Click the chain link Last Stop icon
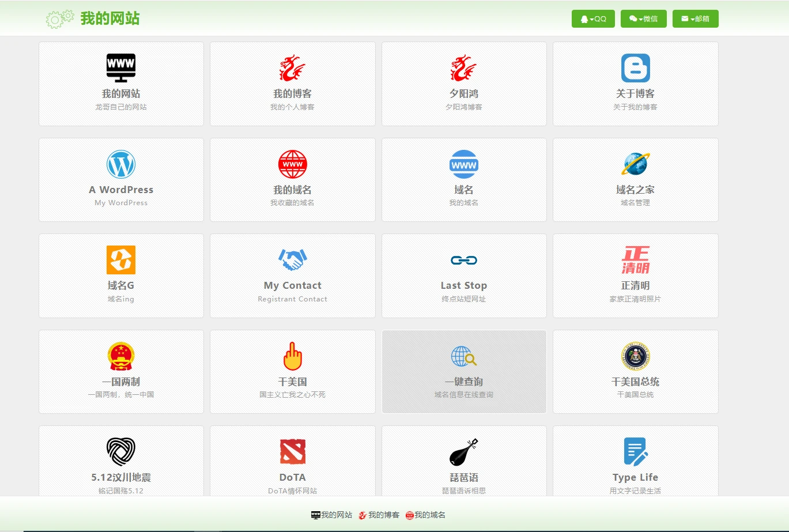 [464, 261]
